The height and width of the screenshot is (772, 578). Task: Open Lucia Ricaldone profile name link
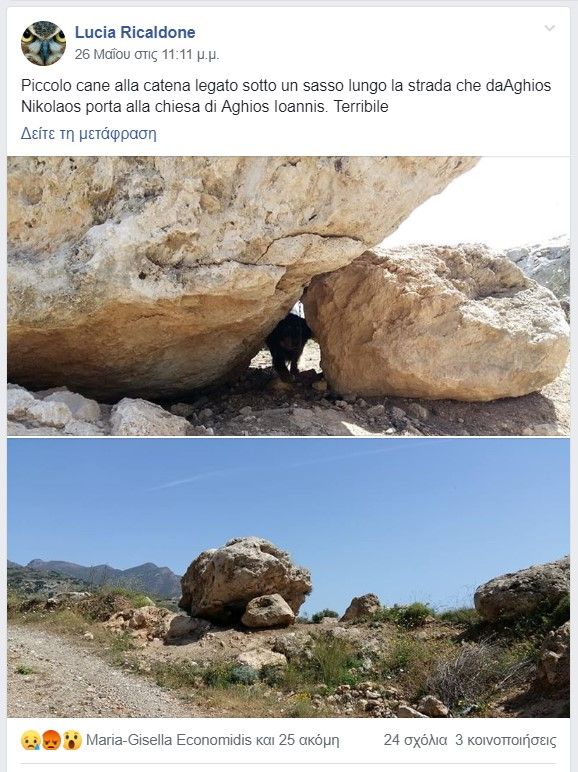pos(135,32)
